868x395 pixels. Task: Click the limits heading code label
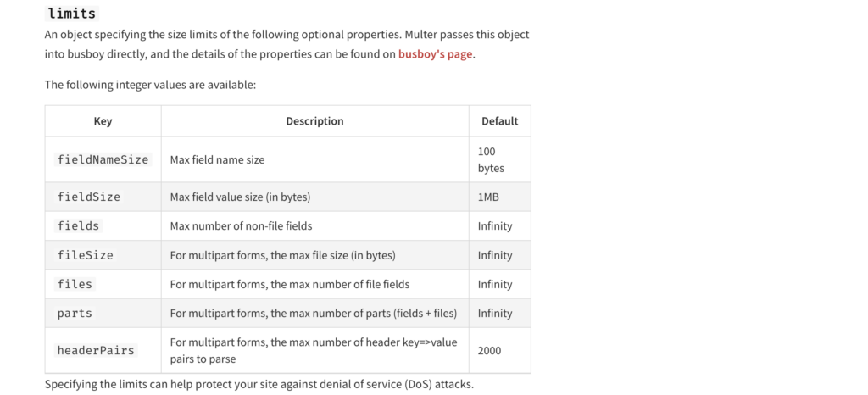pos(72,14)
